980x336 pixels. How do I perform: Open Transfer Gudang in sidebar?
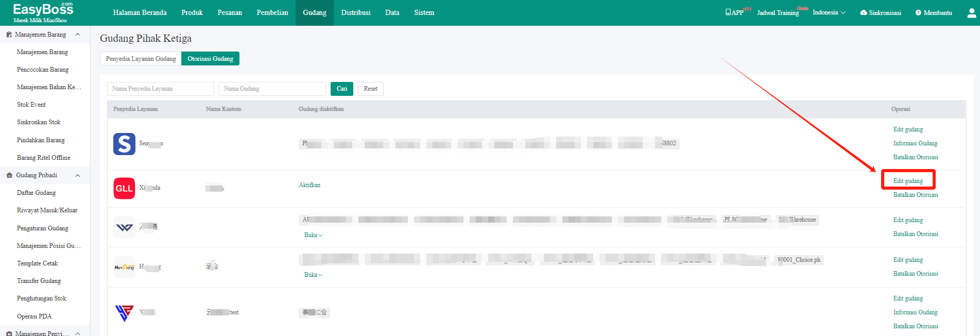(x=39, y=281)
